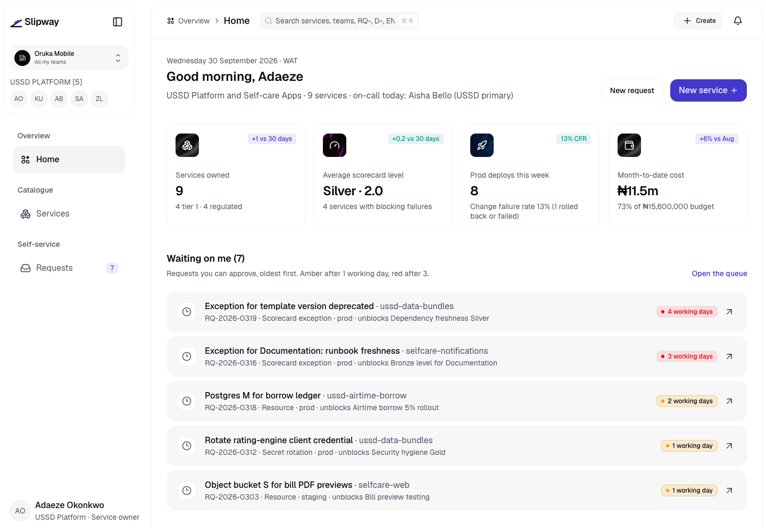This screenshot has height=532, width=766.
Task: Open Requests in the sidebar
Action: tap(69, 268)
